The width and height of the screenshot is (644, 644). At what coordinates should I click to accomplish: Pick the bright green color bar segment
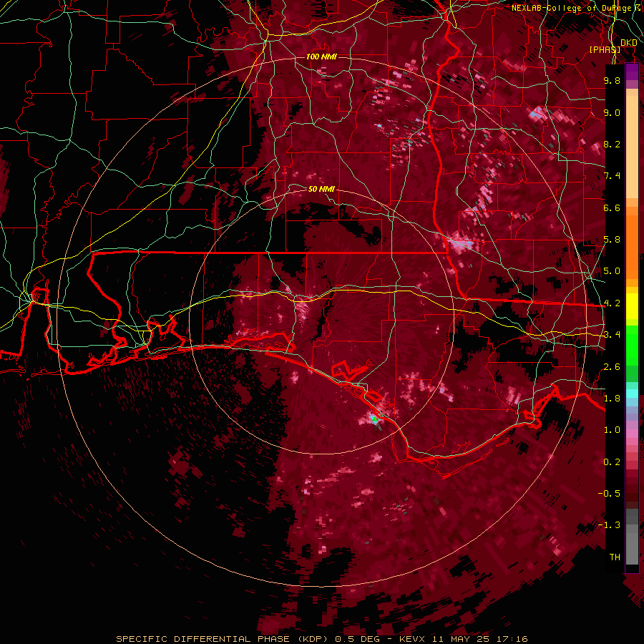[632, 345]
